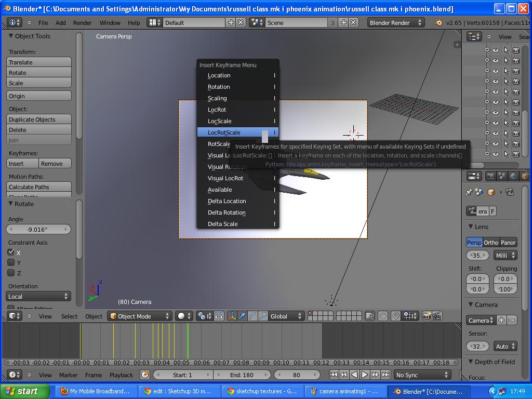
Task: Click the clapperboard render animation icon
Action: [436, 315]
